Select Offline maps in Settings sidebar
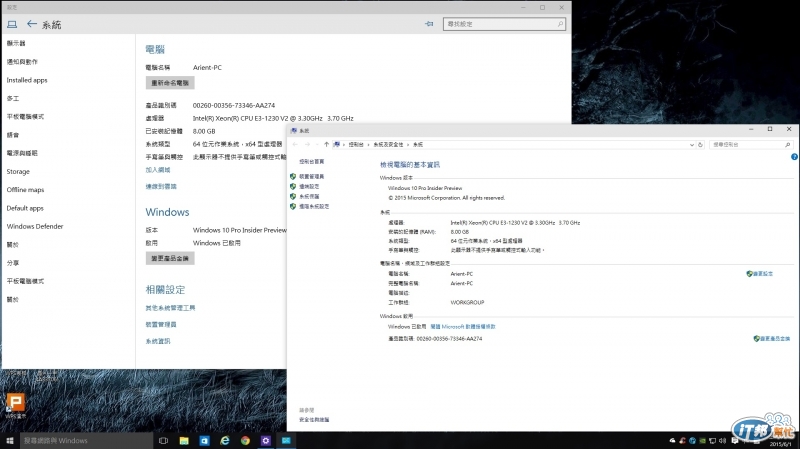Viewport: 800px width, 449px height. (x=26, y=190)
